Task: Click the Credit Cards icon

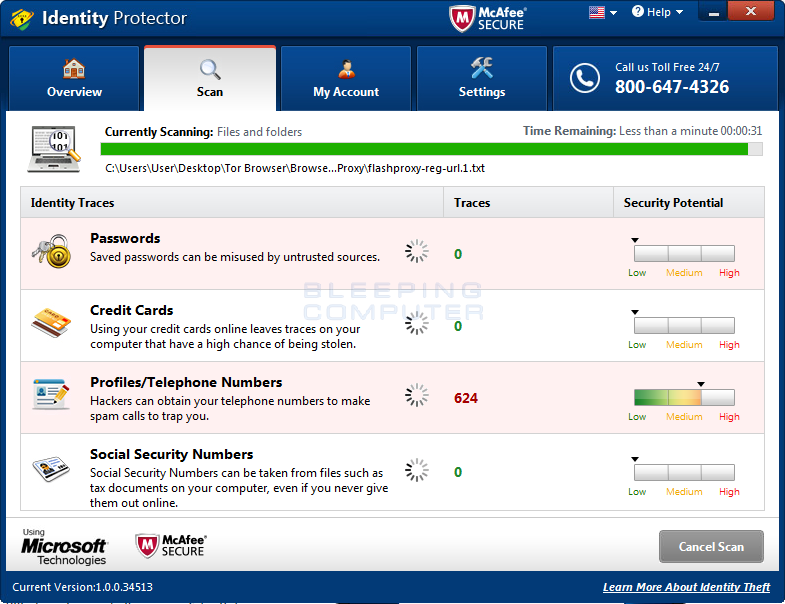Action: click(x=50, y=322)
